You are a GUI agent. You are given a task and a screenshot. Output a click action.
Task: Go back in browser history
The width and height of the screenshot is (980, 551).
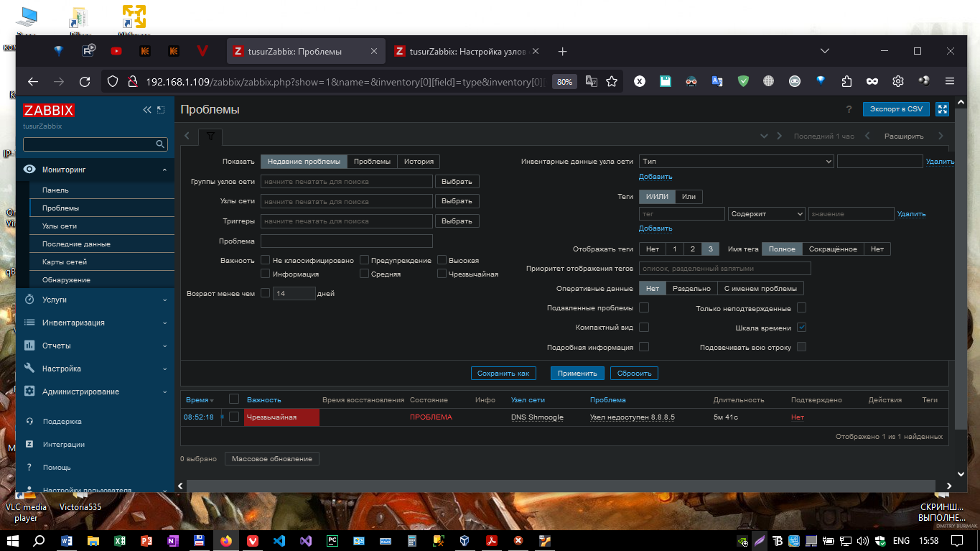click(x=33, y=81)
